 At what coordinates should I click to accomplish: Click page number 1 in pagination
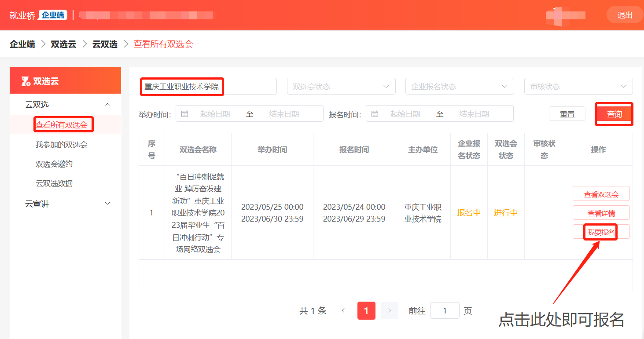pyautogui.click(x=366, y=311)
